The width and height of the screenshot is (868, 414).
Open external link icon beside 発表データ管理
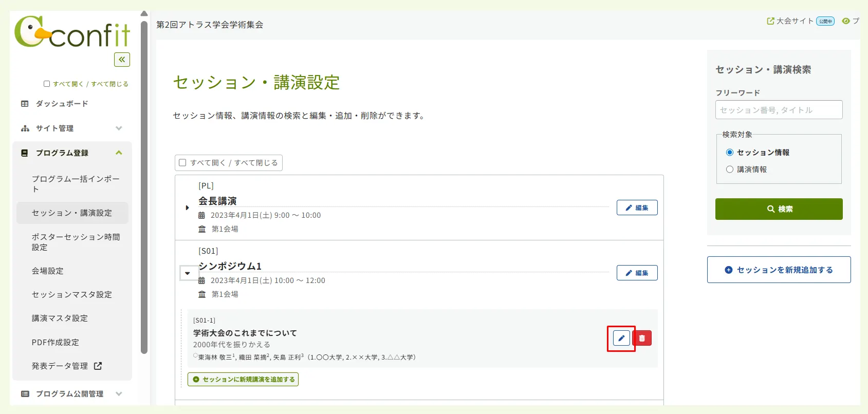pyautogui.click(x=98, y=366)
